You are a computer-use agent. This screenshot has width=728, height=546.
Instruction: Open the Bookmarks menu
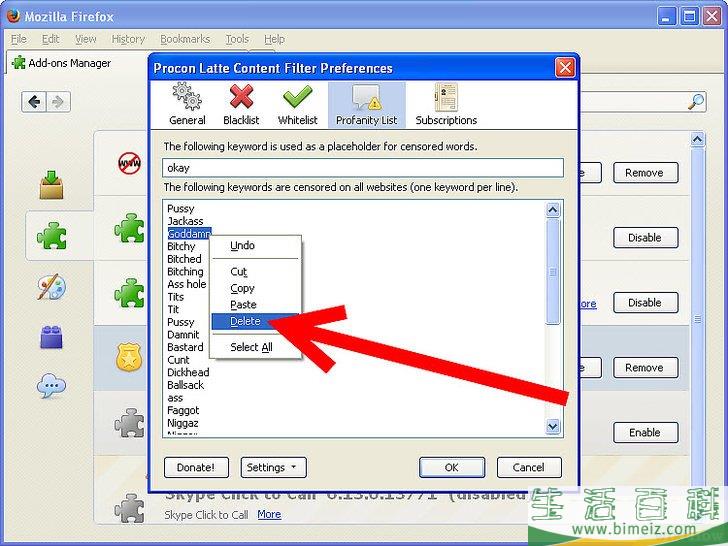coord(185,39)
